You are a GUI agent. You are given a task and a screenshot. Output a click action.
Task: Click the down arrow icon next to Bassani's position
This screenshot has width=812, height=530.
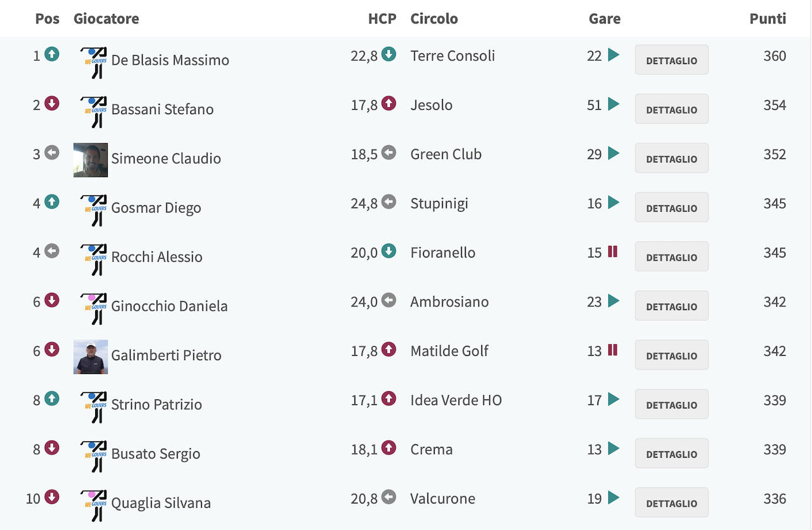pos(52,104)
